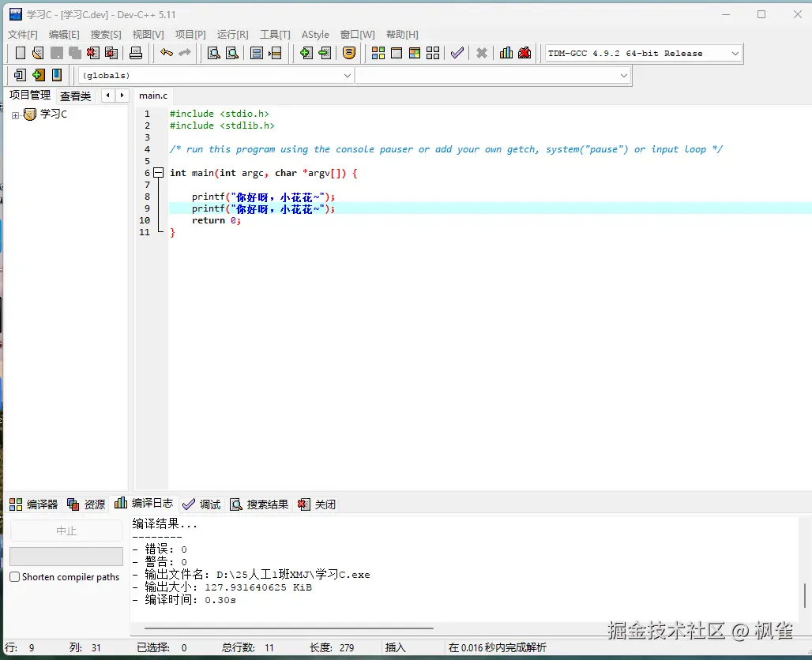Click the Remove file from project icon
The image size is (812, 660).
pos(325,53)
